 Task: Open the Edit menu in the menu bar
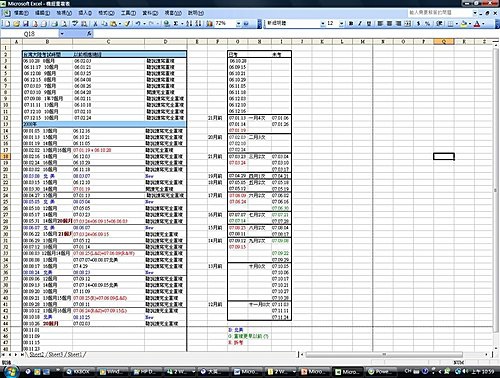42,13
